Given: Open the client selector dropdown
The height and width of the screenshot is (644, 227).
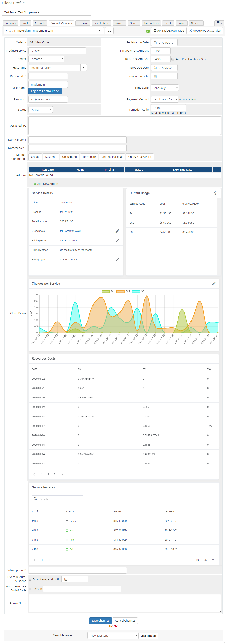Looking at the screenshot, I should pos(47,12).
